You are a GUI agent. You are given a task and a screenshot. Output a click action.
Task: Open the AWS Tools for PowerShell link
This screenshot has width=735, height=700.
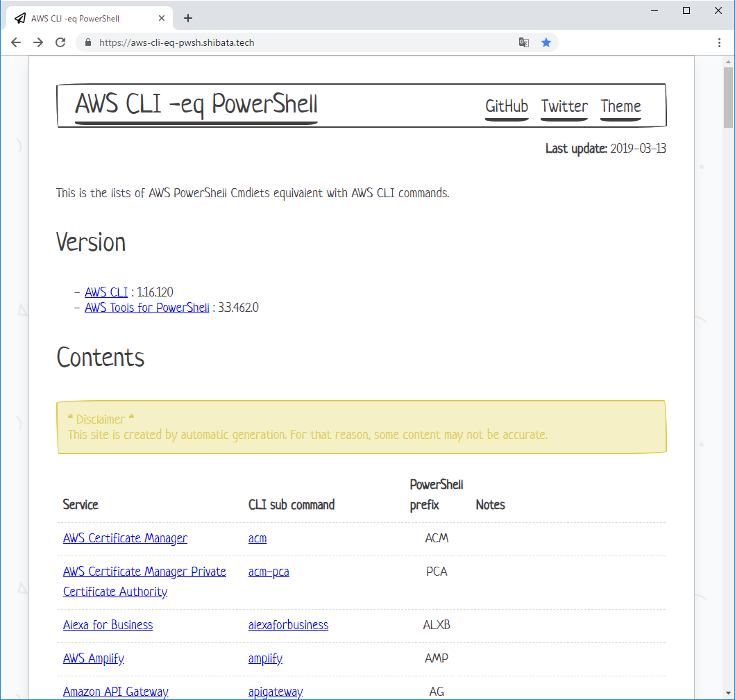pos(146,307)
